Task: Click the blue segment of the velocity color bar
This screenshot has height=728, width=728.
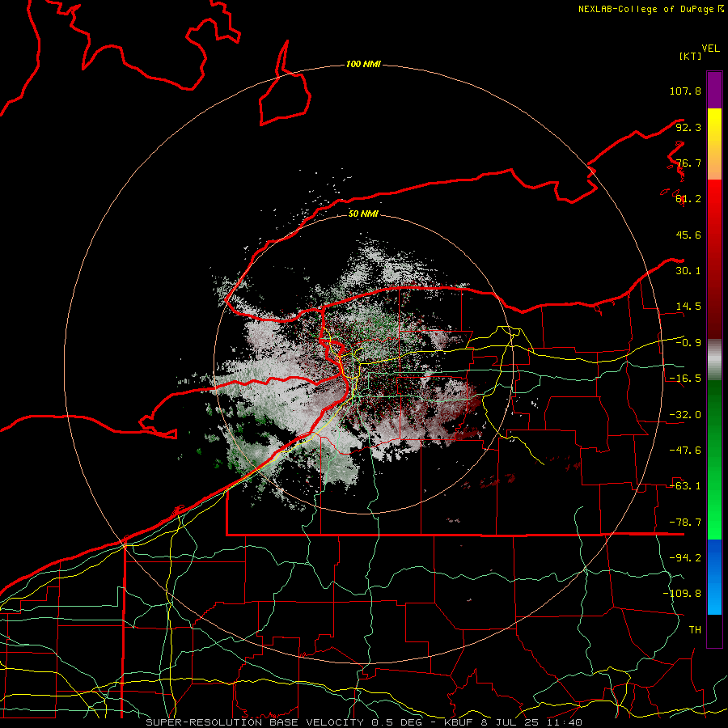Action: 714,577
